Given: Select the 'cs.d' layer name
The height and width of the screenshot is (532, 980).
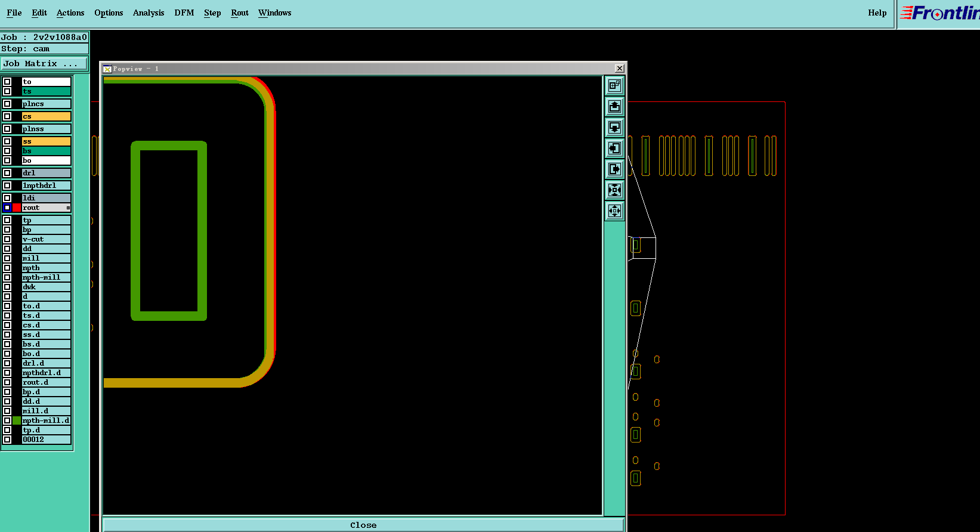Looking at the screenshot, I should pos(47,325).
